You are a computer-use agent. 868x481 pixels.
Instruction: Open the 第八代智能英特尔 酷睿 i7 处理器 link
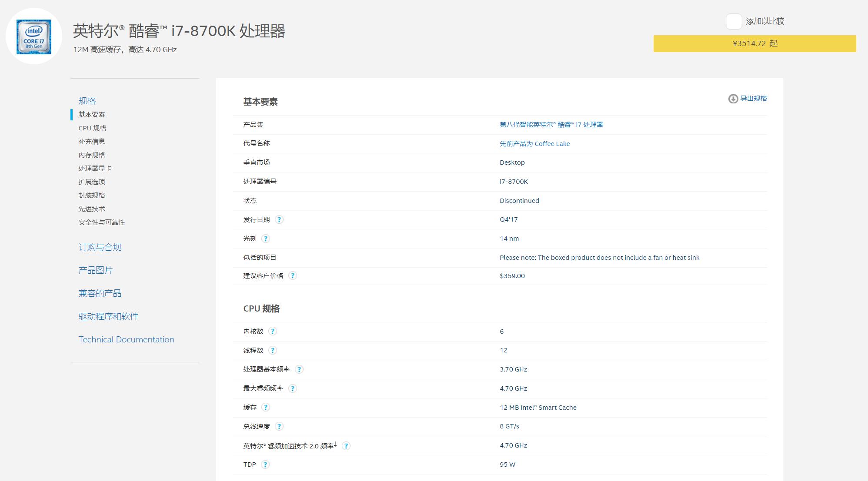tap(551, 125)
